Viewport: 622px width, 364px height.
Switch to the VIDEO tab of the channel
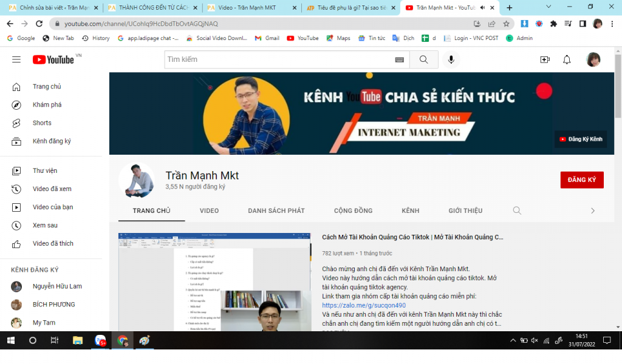210,211
